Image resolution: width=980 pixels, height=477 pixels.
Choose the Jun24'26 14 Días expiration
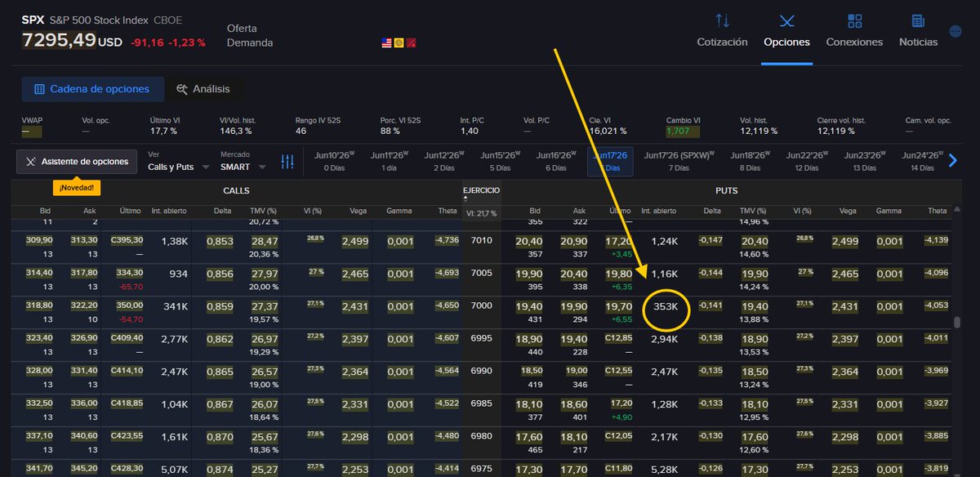click(x=922, y=161)
